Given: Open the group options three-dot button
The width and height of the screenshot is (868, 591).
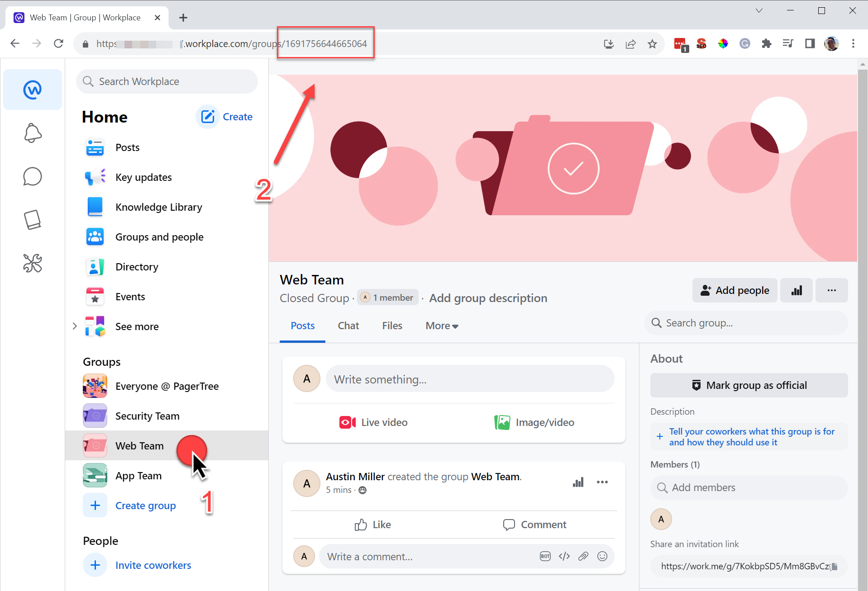Looking at the screenshot, I should click(x=831, y=290).
